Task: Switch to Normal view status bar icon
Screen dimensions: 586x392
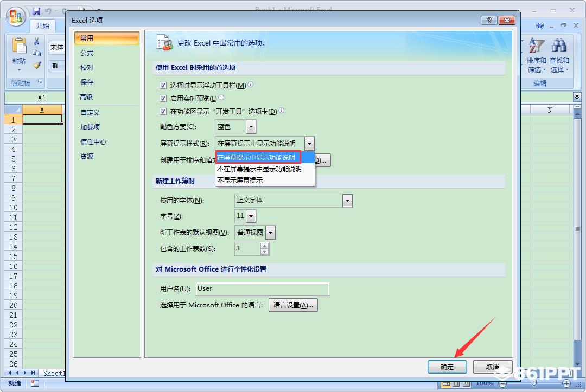Action: pos(446,383)
